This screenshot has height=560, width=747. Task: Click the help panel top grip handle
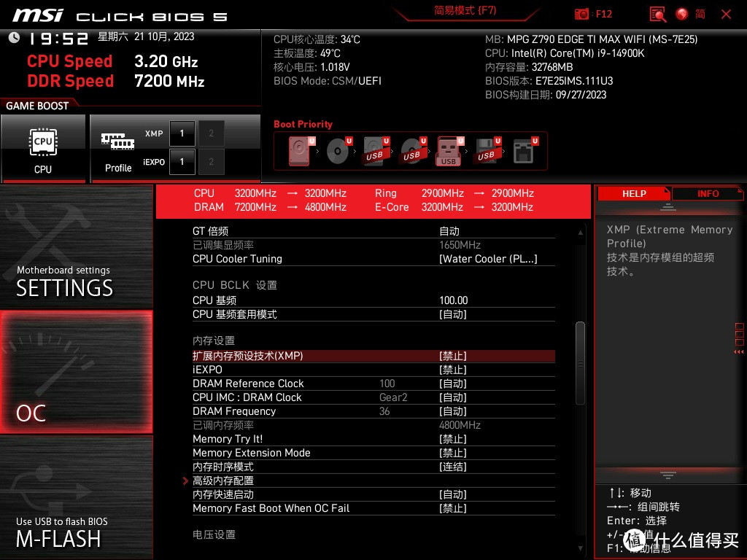[x=668, y=206]
